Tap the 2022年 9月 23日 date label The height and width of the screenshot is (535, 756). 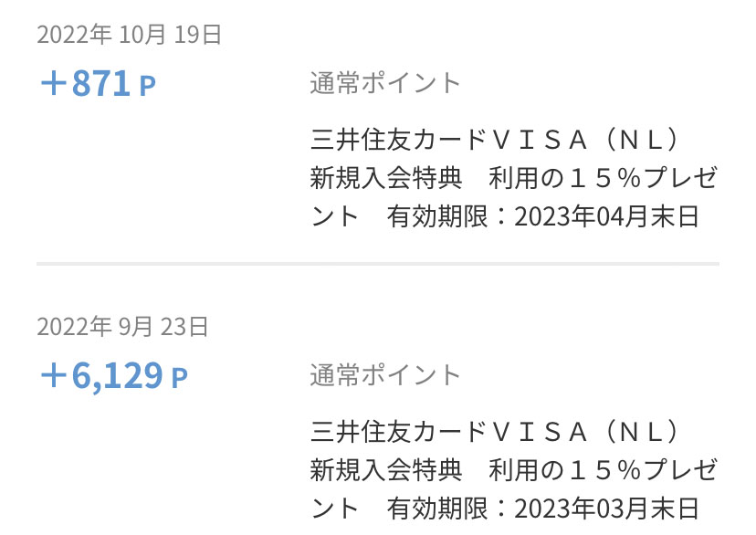(x=123, y=326)
